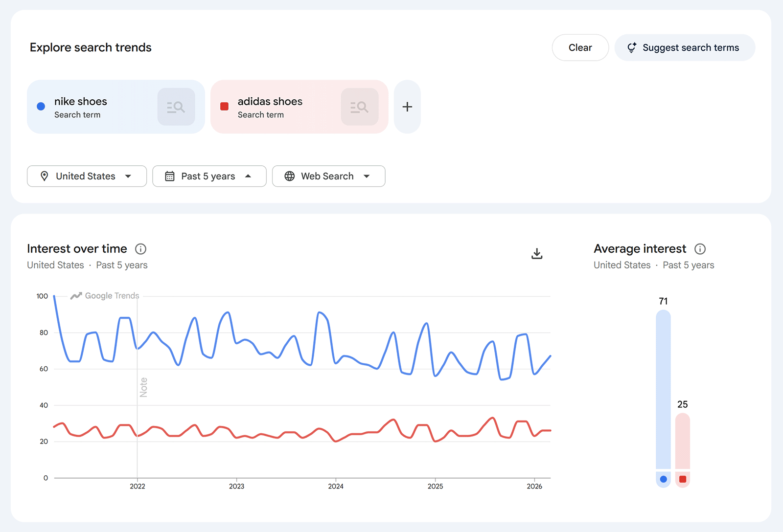This screenshot has height=532, width=783.
Task: Click the globe icon on Web Search filter
Action: click(289, 176)
